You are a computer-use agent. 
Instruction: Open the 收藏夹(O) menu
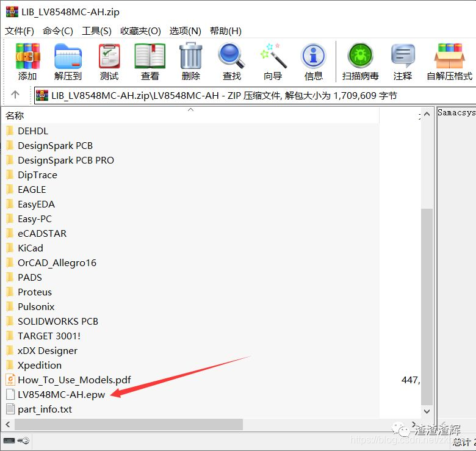click(140, 31)
